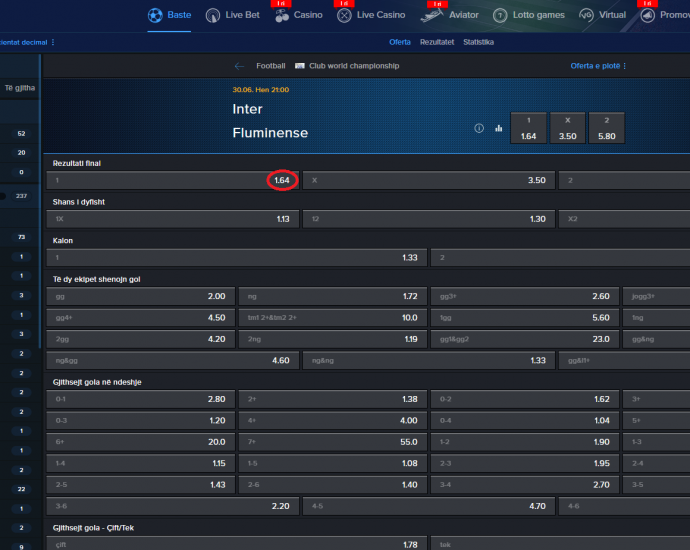Image resolution: width=690 pixels, height=550 pixels.
Task: Click the Casino cherries icon
Action: coord(282,16)
